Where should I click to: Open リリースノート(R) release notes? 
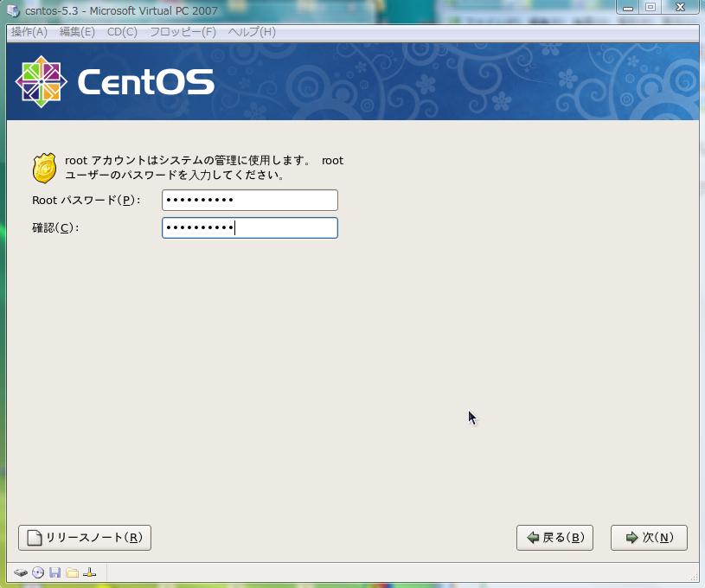(85, 538)
